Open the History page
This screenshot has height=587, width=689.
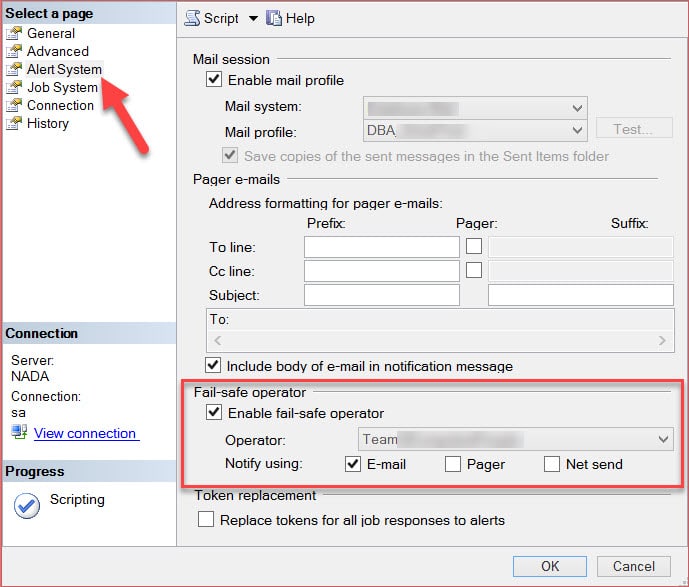click(x=48, y=123)
